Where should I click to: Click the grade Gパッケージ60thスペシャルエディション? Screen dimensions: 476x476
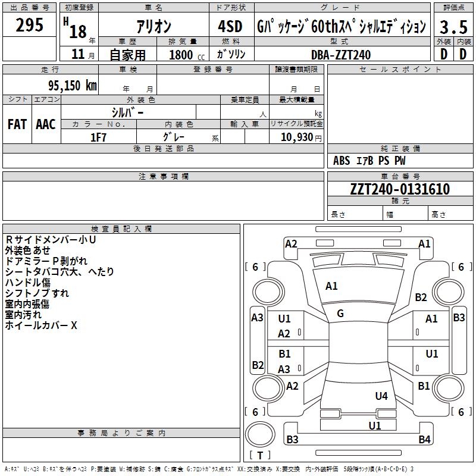342,26
